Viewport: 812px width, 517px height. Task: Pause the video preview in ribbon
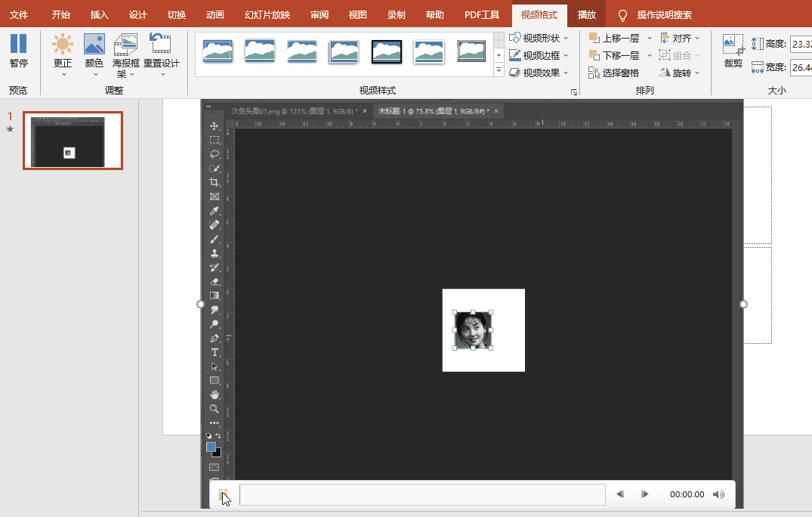pos(19,51)
